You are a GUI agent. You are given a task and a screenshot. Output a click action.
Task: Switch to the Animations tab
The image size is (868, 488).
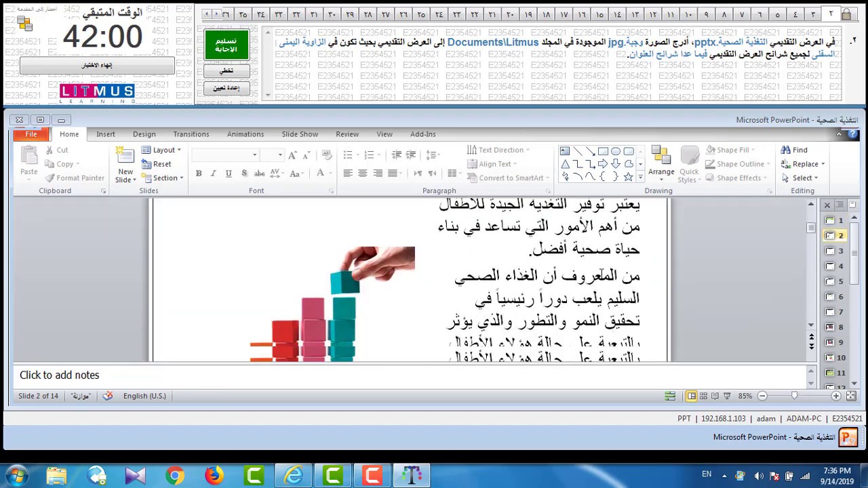[245, 134]
